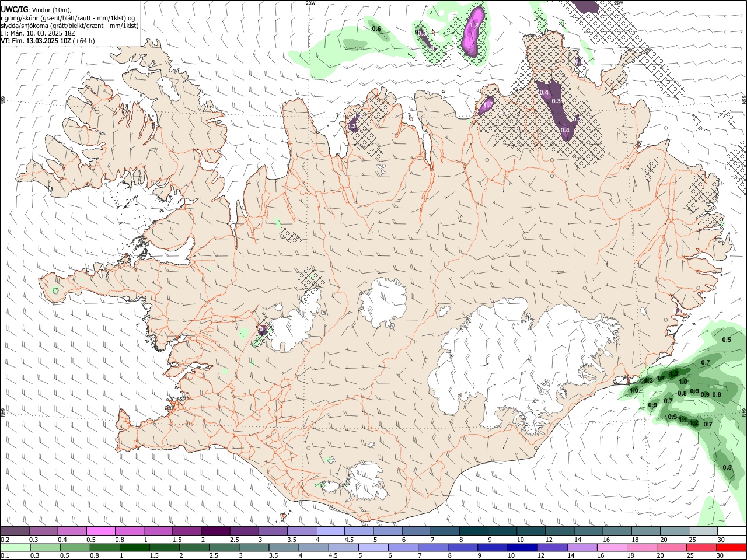Click the '0.5' value in the southeast rain area
Screen dimensions: 747x560
(x=727, y=339)
